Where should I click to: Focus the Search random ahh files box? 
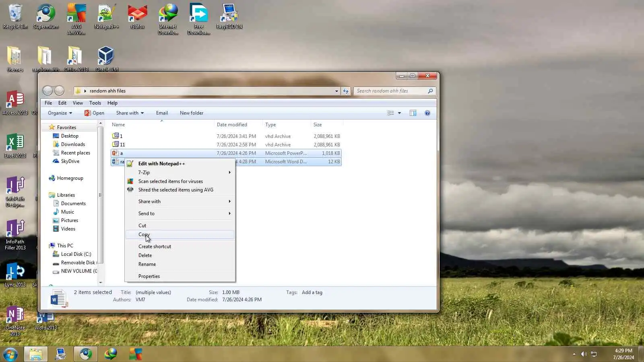pos(394,91)
